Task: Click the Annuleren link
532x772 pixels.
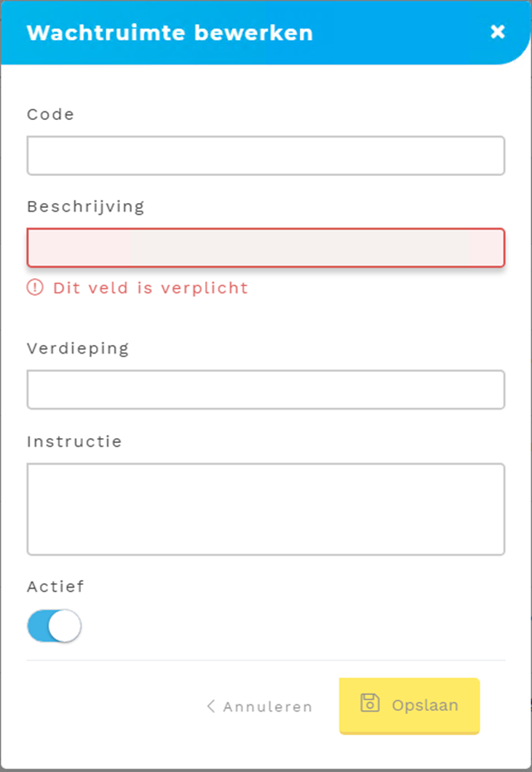Action: (267, 707)
